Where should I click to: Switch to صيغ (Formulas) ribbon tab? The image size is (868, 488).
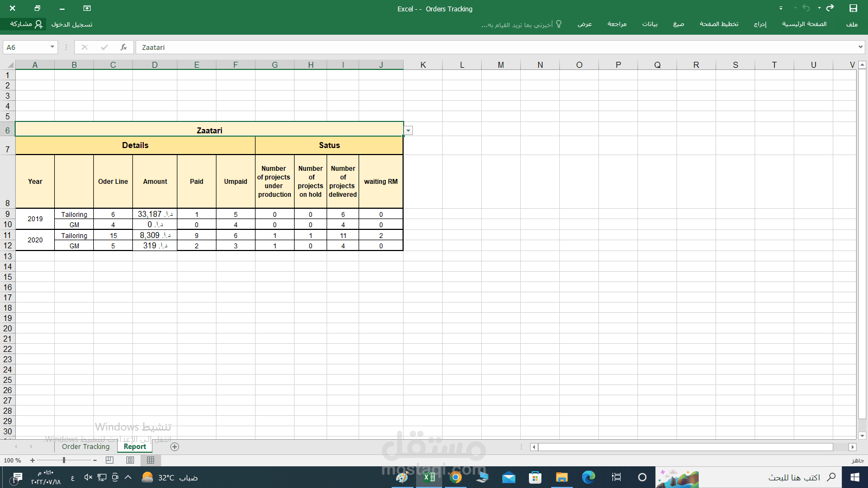click(678, 24)
